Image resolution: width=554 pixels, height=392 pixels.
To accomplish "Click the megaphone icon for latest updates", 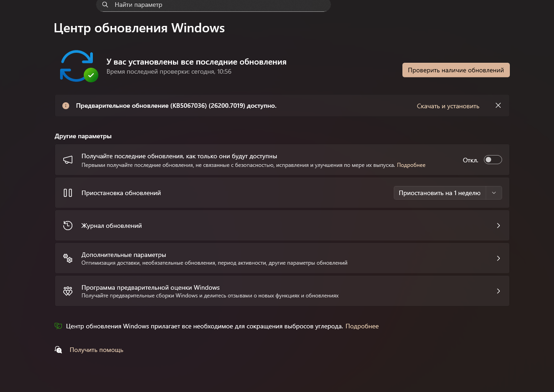I will pos(68,160).
